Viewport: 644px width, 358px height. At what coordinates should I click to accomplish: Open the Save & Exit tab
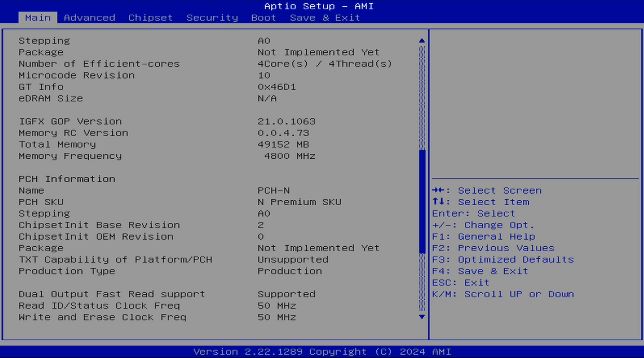click(x=324, y=17)
